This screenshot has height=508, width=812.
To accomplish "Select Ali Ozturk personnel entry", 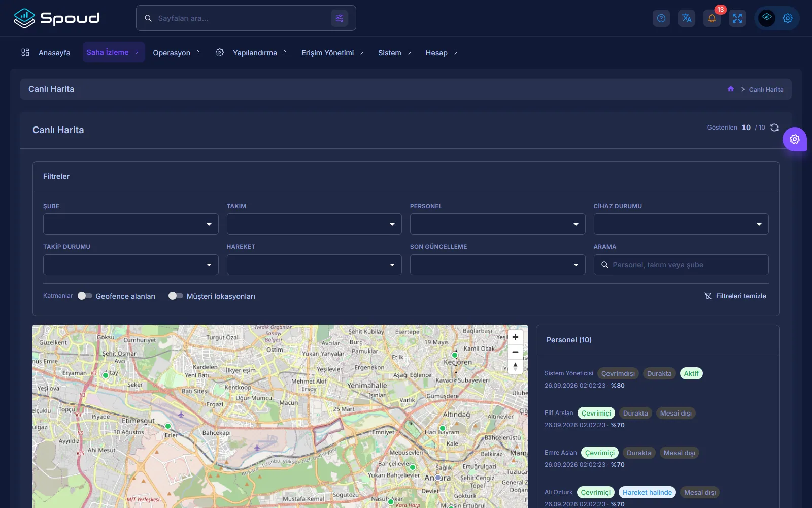I will pos(658,497).
